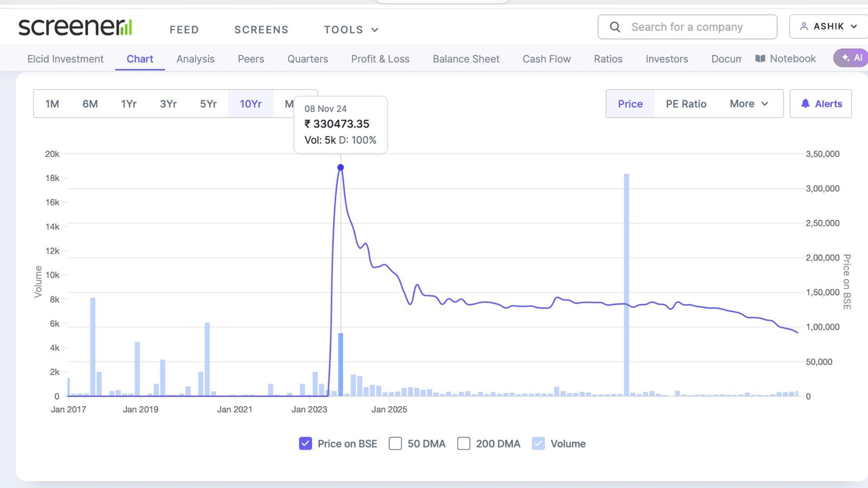Expand the TOOLS dropdown
The image size is (868, 488).
tap(351, 29)
